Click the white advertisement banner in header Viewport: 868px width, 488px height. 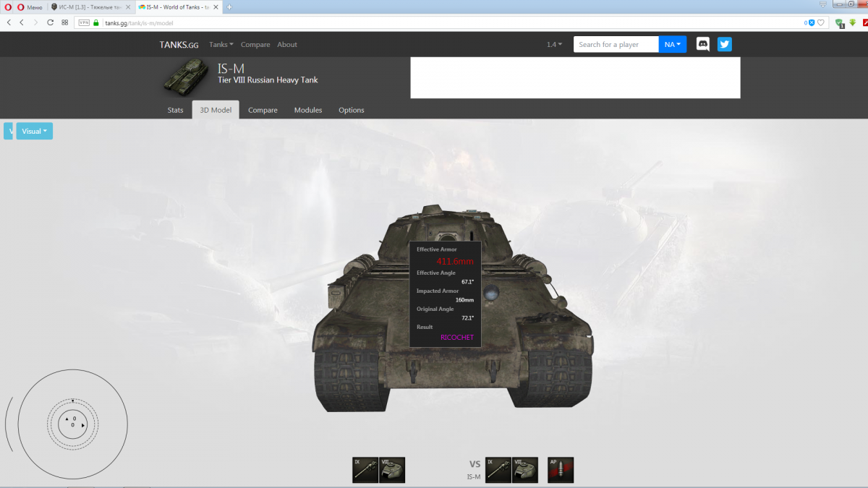click(x=575, y=77)
